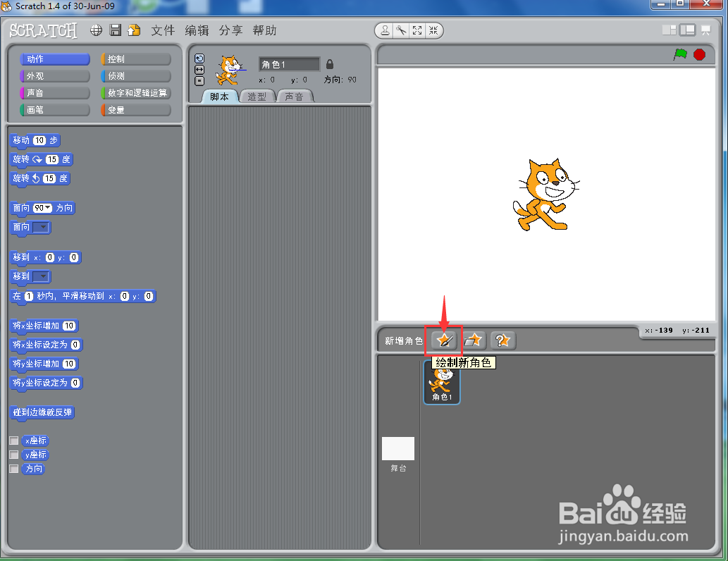This screenshot has height=561, width=728.
Task: Enter presentation mode icon
Action: (705, 30)
